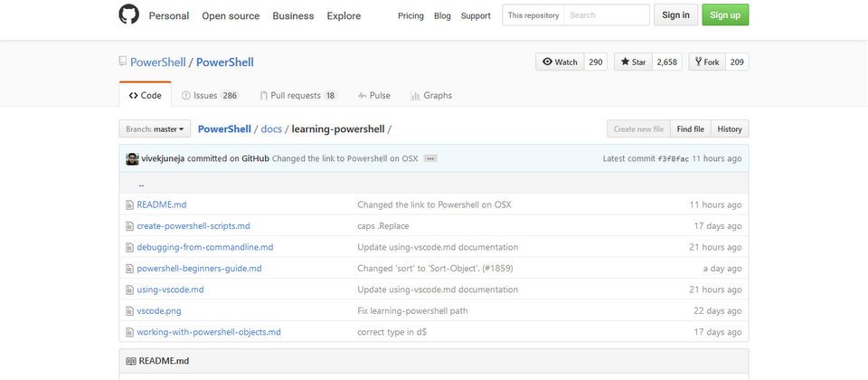Click the GitHub octocat logo
The height and width of the screenshot is (380, 868).
coord(129,14)
